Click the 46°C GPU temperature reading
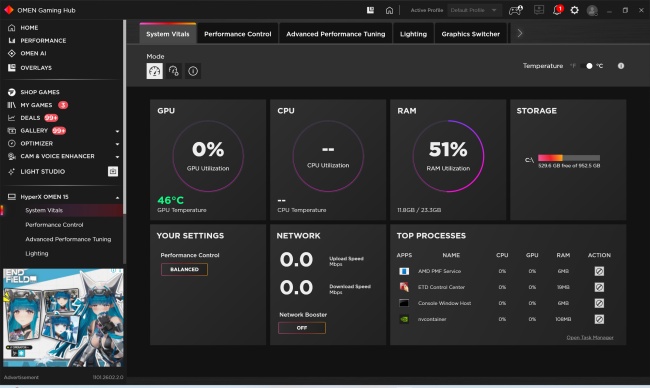 click(x=170, y=200)
